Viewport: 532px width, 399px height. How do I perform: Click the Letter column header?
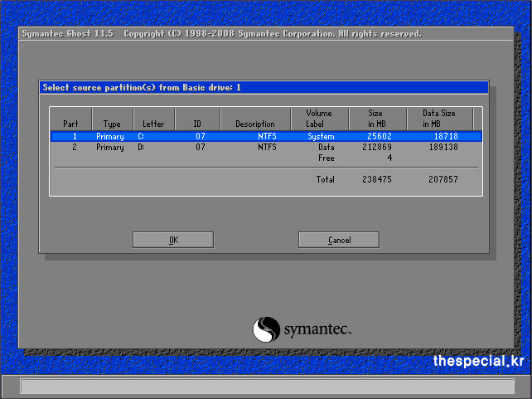click(x=154, y=119)
